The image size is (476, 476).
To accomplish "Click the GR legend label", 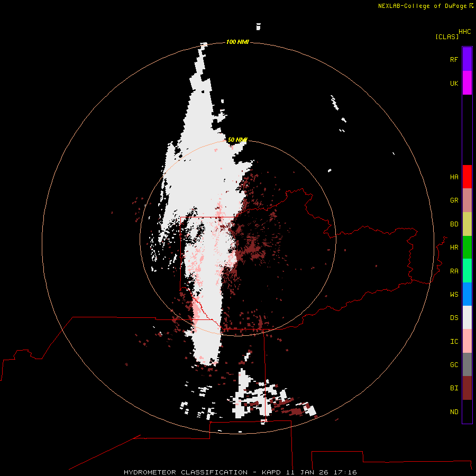I will [454, 200].
